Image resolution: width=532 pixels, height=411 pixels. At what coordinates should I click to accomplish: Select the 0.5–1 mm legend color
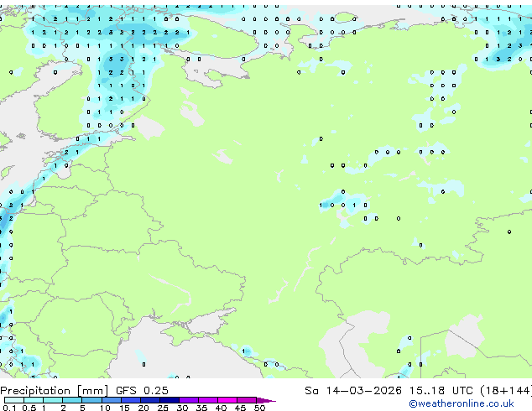click(34, 400)
